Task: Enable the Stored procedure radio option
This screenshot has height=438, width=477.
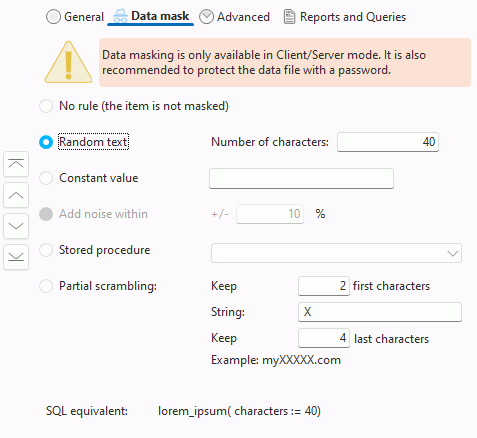Action: tap(46, 250)
